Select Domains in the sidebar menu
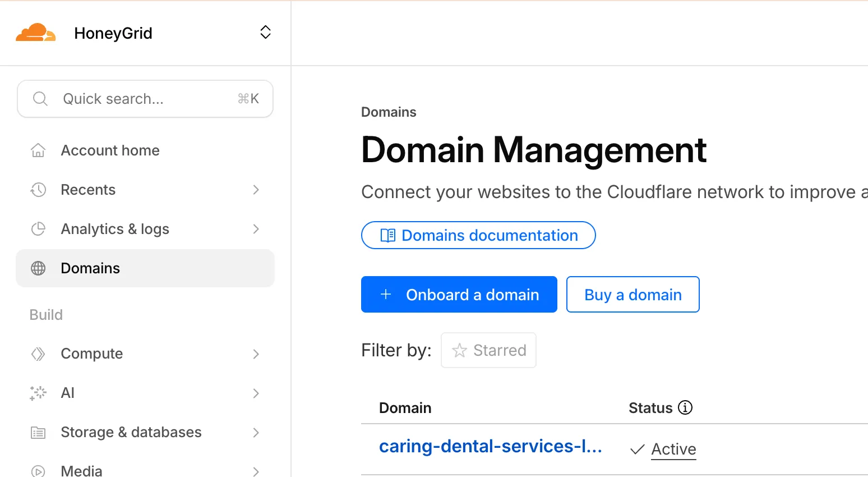Screen dimensions: 868x477 pyautogui.click(x=90, y=268)
